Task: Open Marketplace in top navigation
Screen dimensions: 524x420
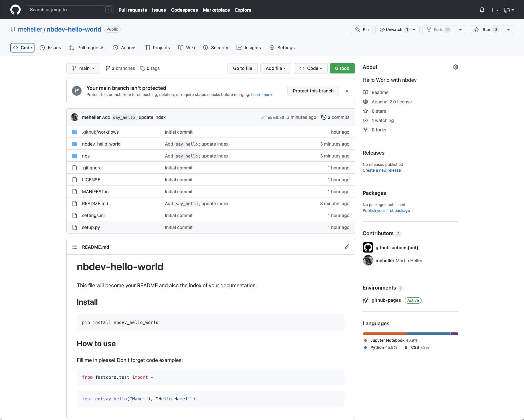Action: 216,10
